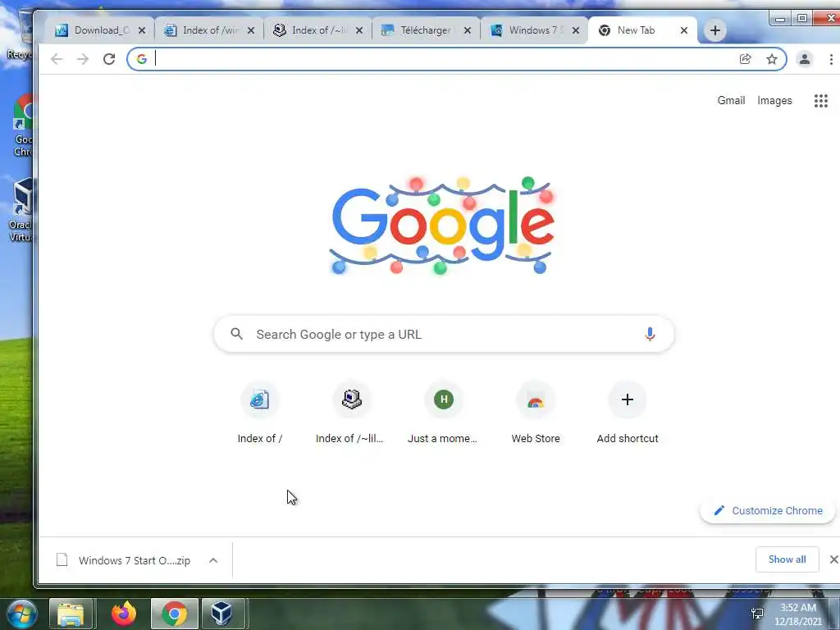Close the 'Index of /~lil' tab

click(359, 30)
